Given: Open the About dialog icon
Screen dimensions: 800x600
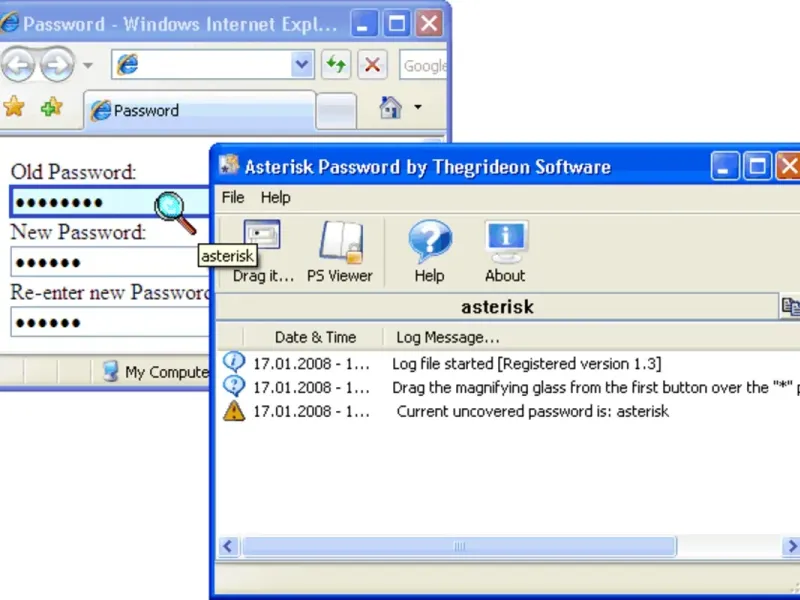Looking at the screenshot, I should 505,252.
